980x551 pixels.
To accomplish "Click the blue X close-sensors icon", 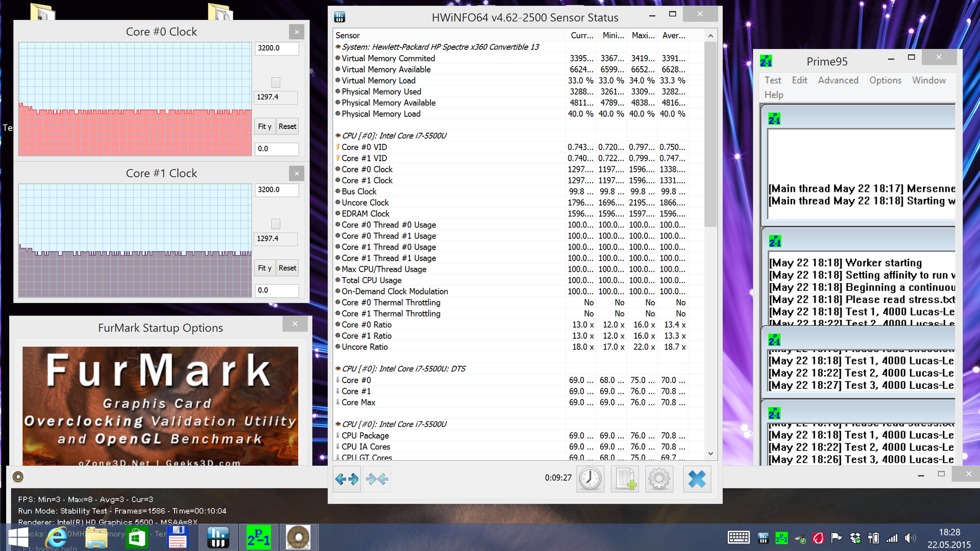I will click(x=697, y=479).
